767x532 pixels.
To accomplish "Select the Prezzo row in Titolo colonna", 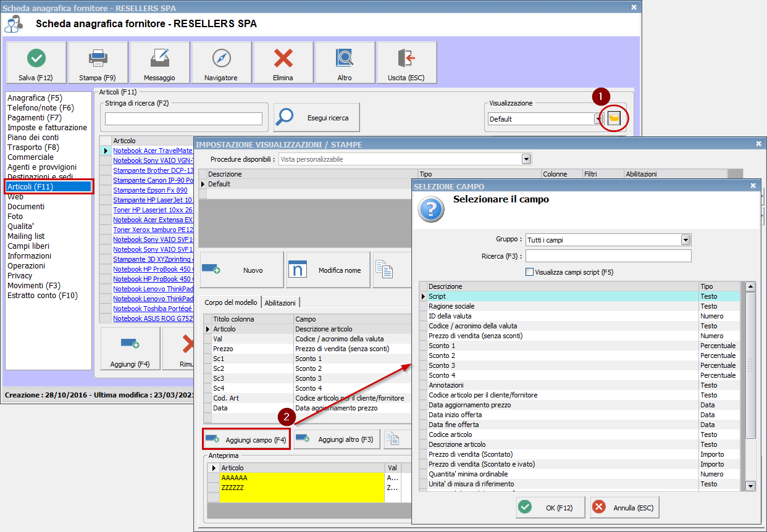I will [x=252, y=349].
